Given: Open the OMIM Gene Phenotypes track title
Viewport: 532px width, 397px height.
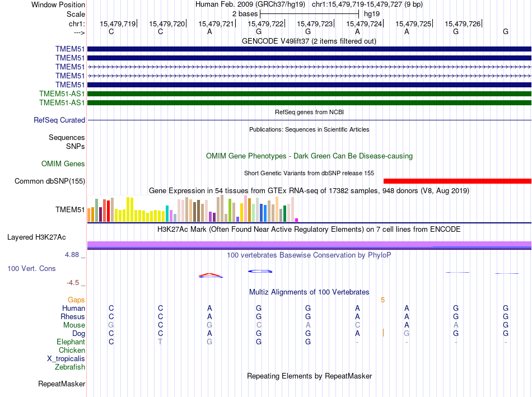Looking at the screenshot, I should tap(309, 156).
